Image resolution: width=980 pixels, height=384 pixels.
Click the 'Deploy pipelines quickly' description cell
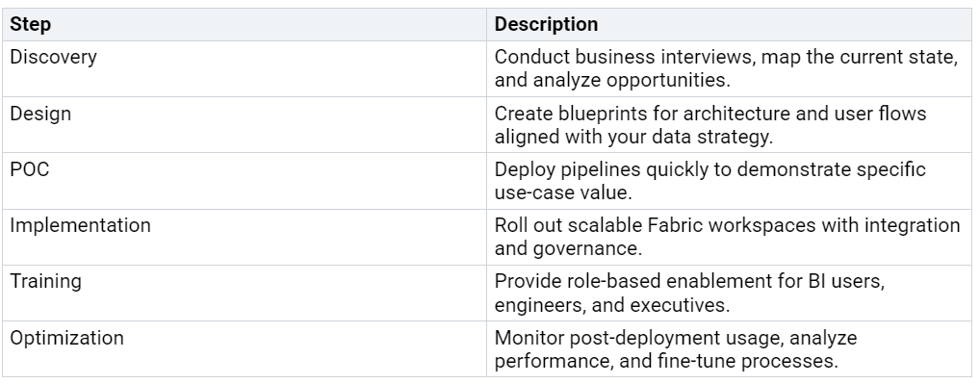point(729,181)
